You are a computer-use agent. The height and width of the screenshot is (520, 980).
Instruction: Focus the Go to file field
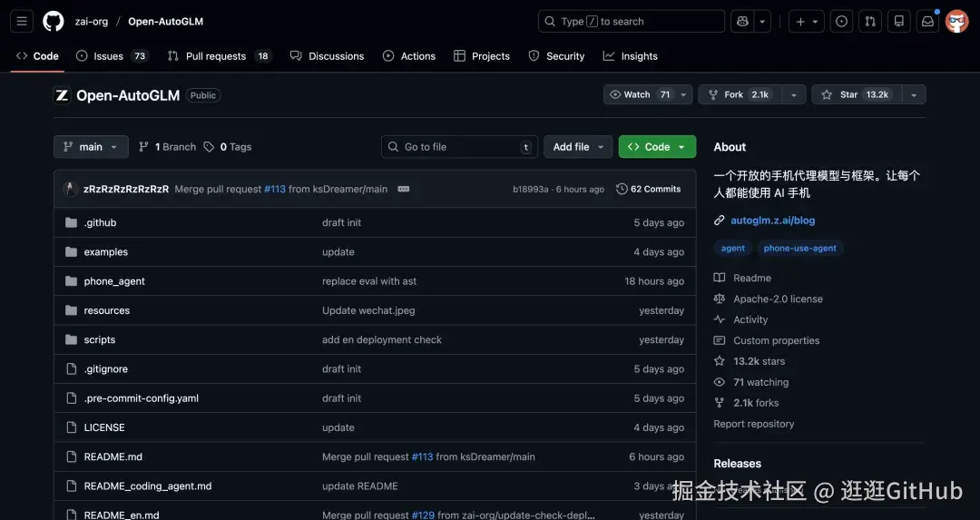pyautogui.click(x=459, y=147)
